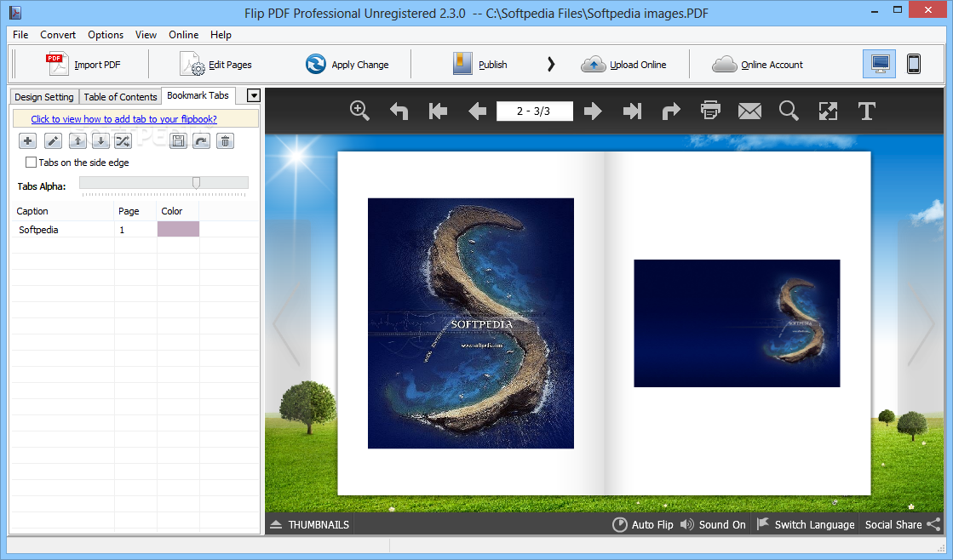Click page cell value 1 for Softpedia

coord(135,230)
